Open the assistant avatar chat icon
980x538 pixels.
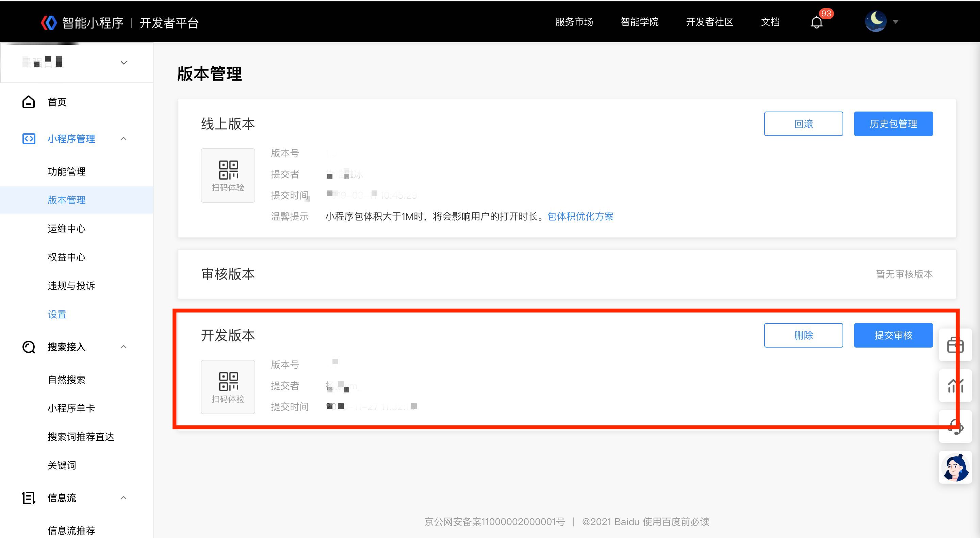pyautogui.click(x=955, y=467)
